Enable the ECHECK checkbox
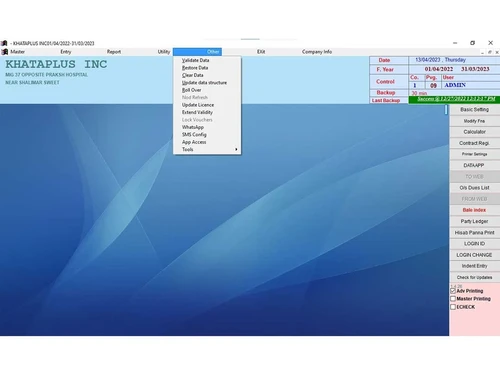Viewport: 500px width, 375px height. [x=453, y=307]
